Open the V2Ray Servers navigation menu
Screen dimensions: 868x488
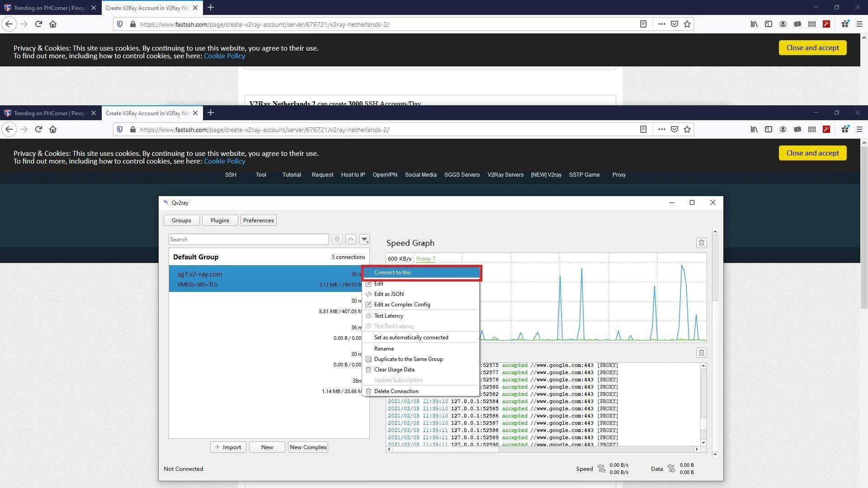click(505, 175)
